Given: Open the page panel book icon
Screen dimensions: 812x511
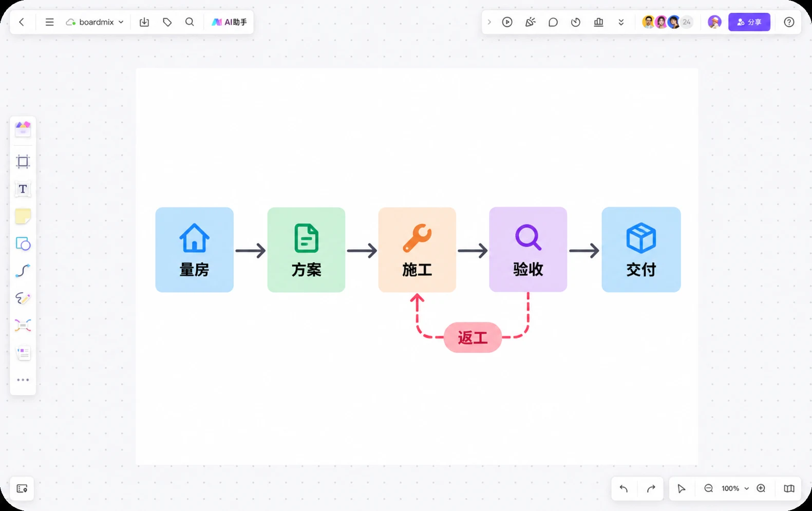Looking at the screenshot, I should 789,488.
